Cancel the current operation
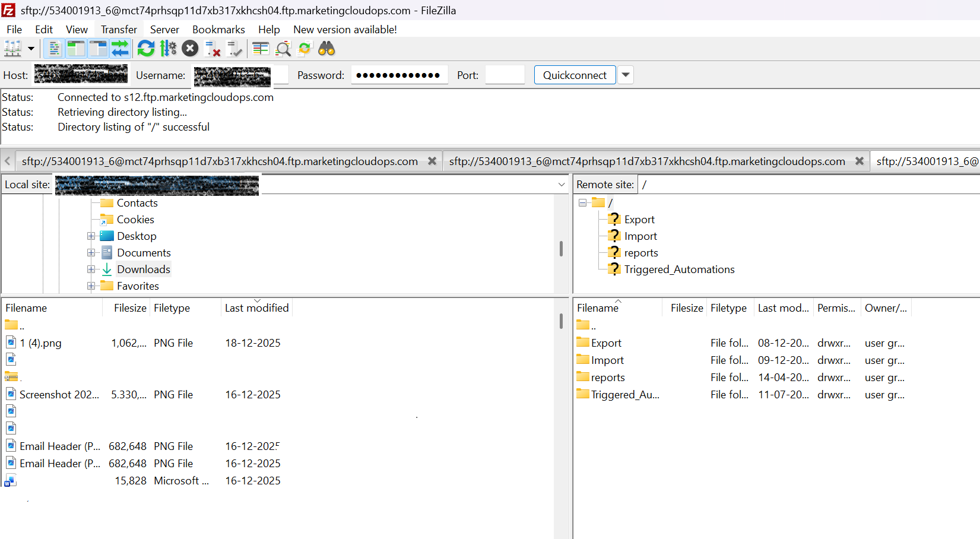 (190, 49)
